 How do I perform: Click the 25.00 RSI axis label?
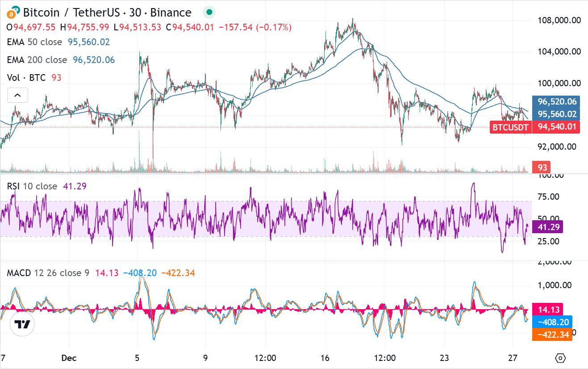[548, 242]
